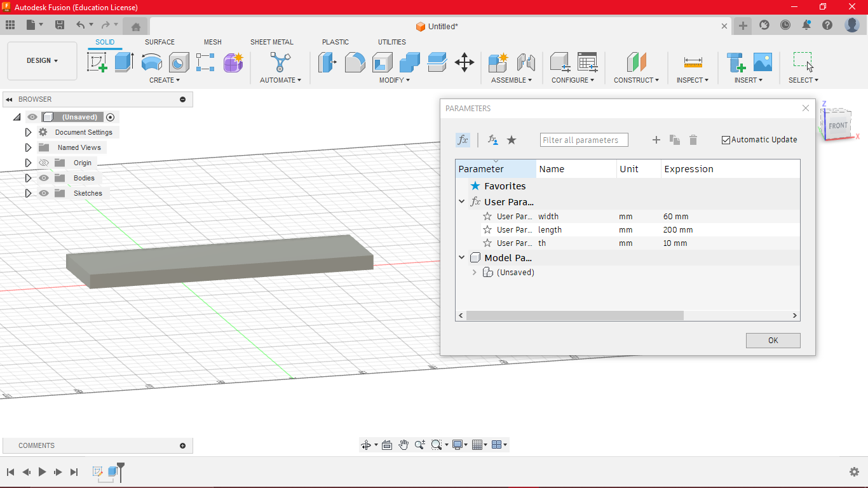868x488 pixels.
Task: Open the Automate tool icon
Action: point(280,62)
